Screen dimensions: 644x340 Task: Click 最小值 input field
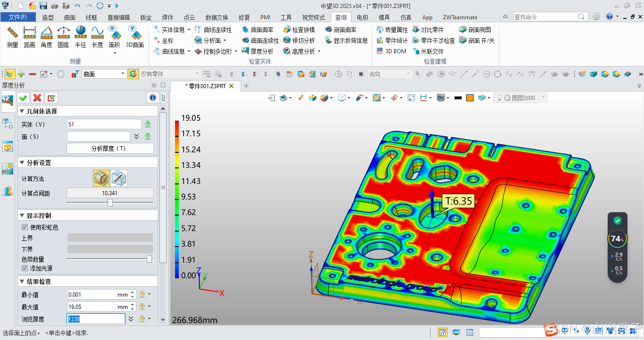pos(98,294)
